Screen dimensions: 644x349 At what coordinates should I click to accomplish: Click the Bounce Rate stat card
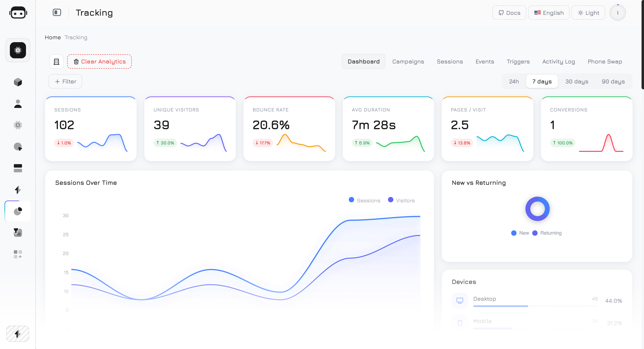pos(289,129)
